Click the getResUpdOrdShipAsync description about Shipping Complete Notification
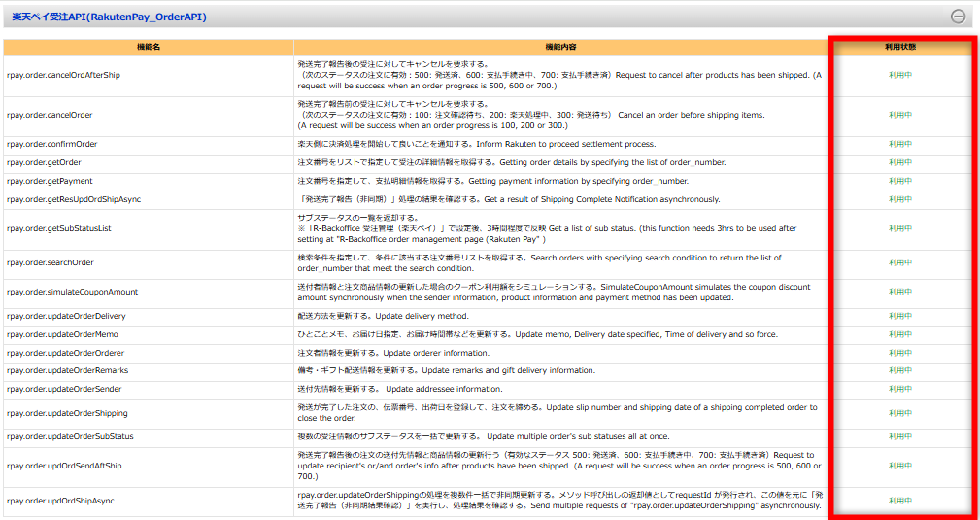The width and height of the screenshot is (980, 520). tap(509, 199)
